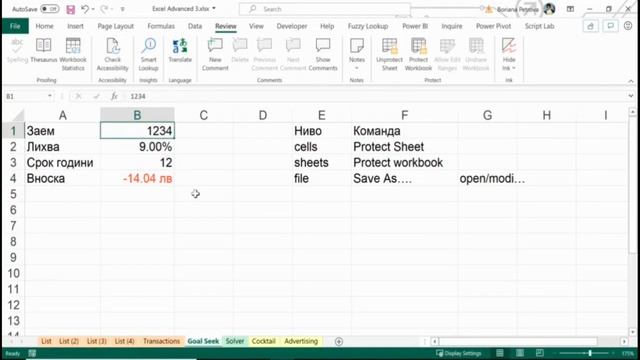Undo the last action

(84, 9)
